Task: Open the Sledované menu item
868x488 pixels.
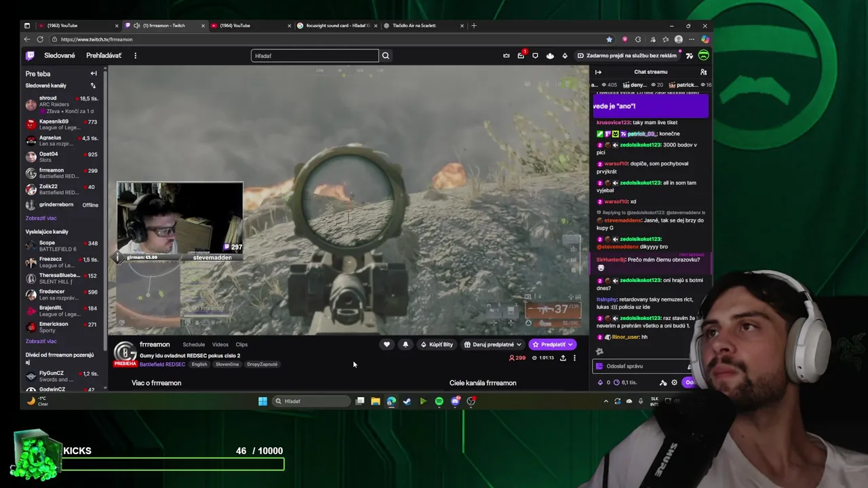Action: pyautogui.click(x=60, y=56)
